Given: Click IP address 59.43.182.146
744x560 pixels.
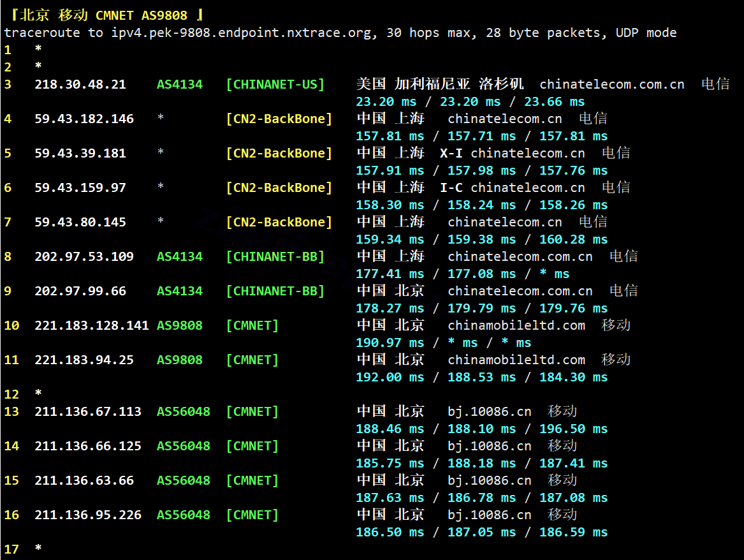Looking at the screenshot, I should (84, 119).
